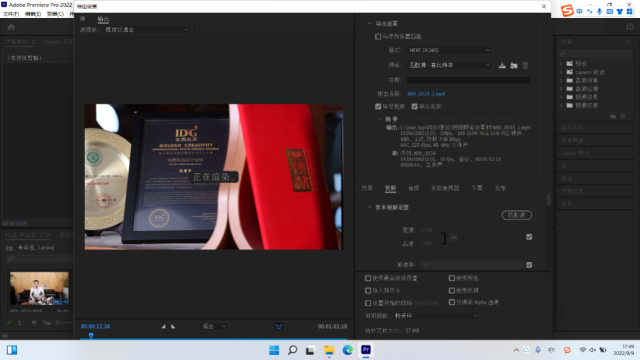Open Microsoft Edge from the taskbar
Screen dimensions: 640x360
coord(347,350)
